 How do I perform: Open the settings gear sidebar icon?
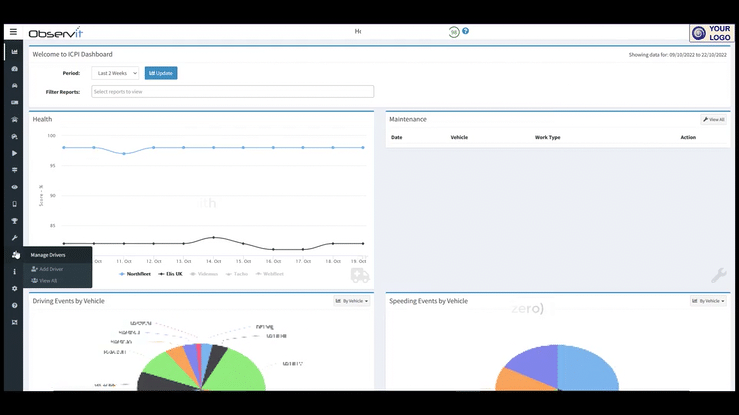pyautogui.click(x=15, y=288)
